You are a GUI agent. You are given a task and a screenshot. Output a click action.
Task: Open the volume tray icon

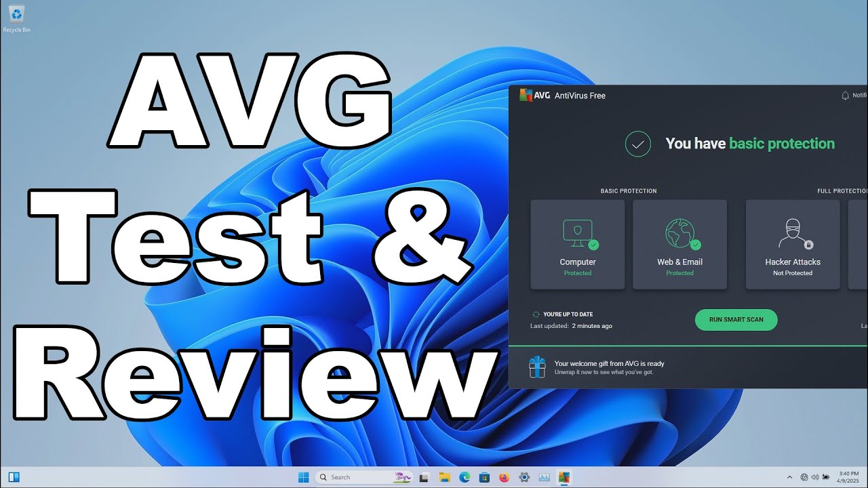coord(814,477)
